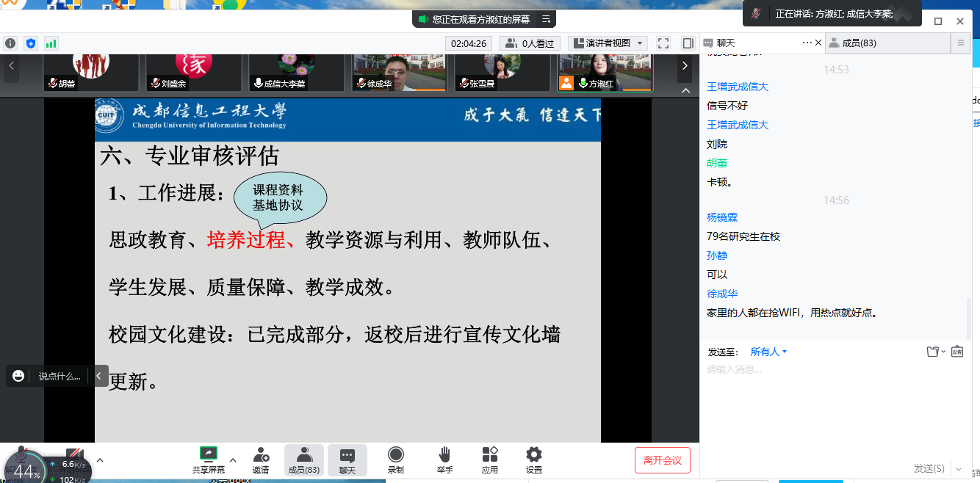Toggle the 聊天 chat panel button
This screenshot has height=483, width=980.
pyautogui.click(x=347, y=460)
